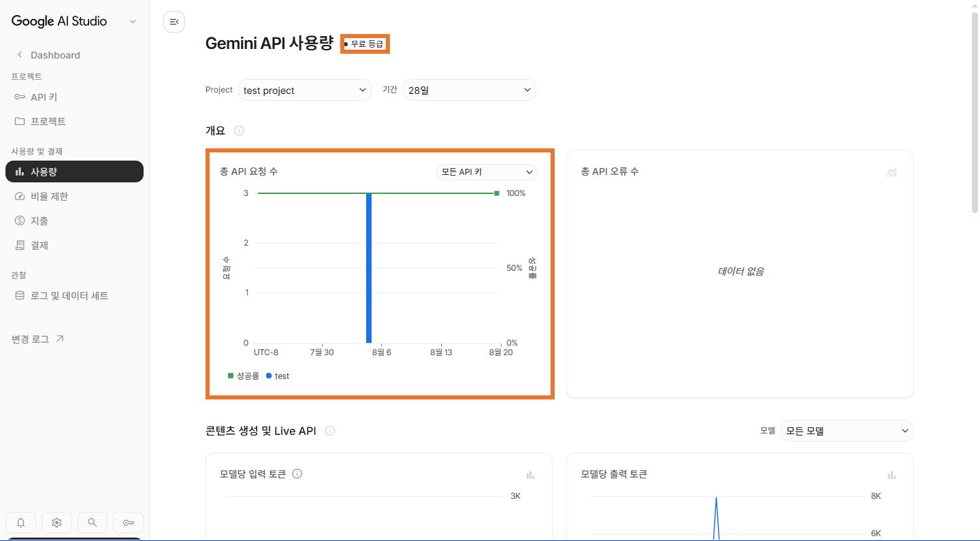
Task: Click the info icon beside 콘텐츠 생성 및 Live API
Action: click(x=329, y=431)
